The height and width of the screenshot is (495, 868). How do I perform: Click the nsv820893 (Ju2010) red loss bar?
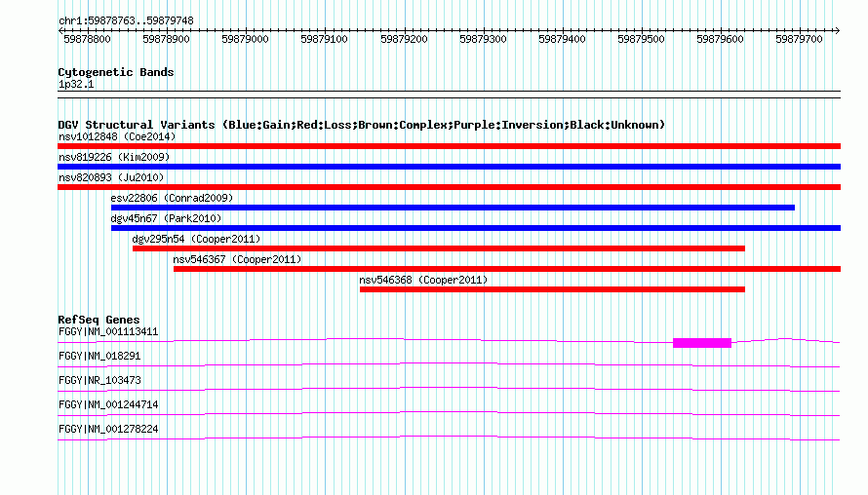449,187
